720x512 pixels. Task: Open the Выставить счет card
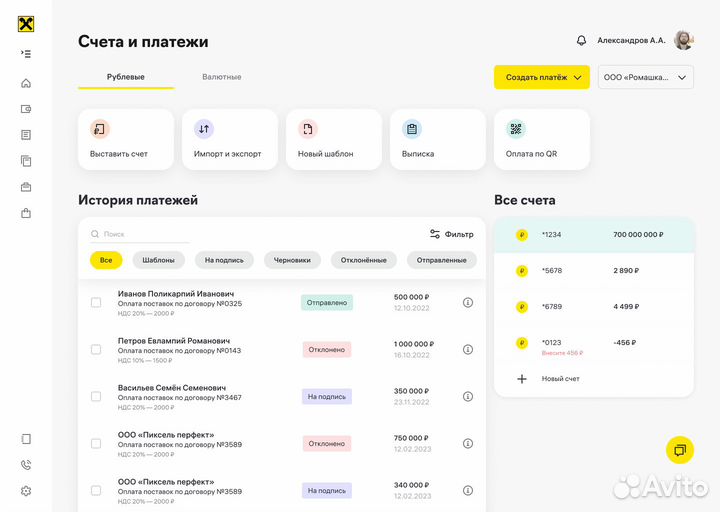pyautogui.click(x=126, y=140)
